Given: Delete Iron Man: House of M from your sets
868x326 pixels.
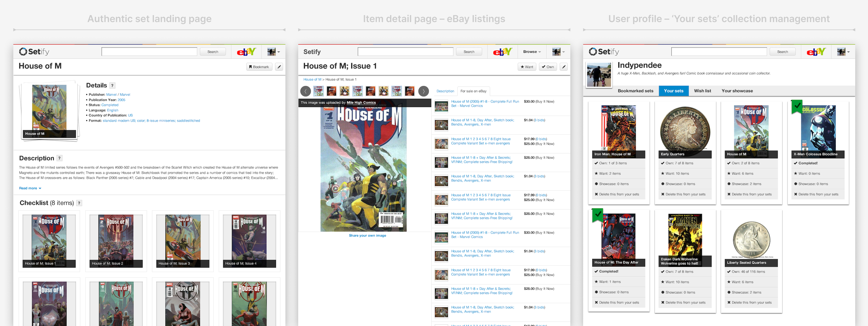Looking at the screenshot, I should (x=617, y=194).
